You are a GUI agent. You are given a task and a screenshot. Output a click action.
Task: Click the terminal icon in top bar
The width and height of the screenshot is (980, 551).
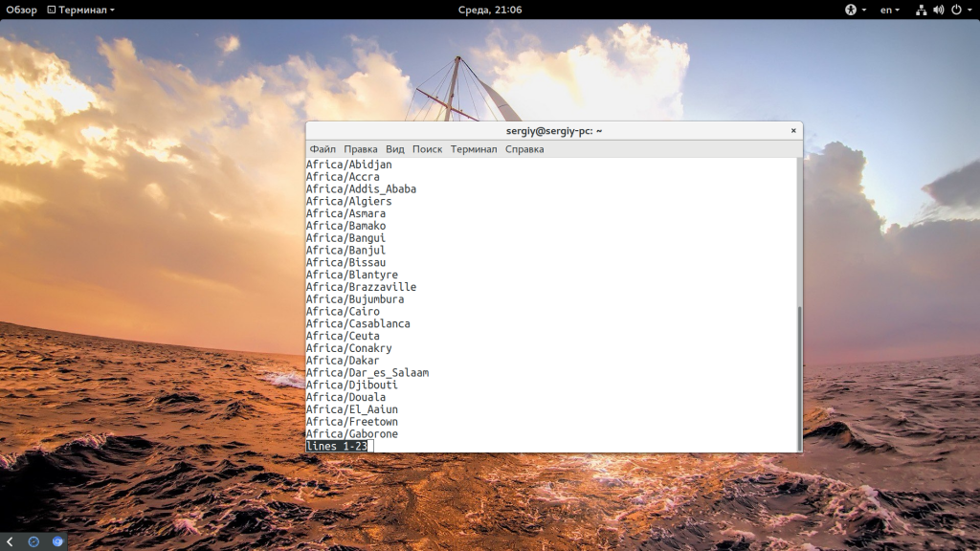(x=52, y=10)
